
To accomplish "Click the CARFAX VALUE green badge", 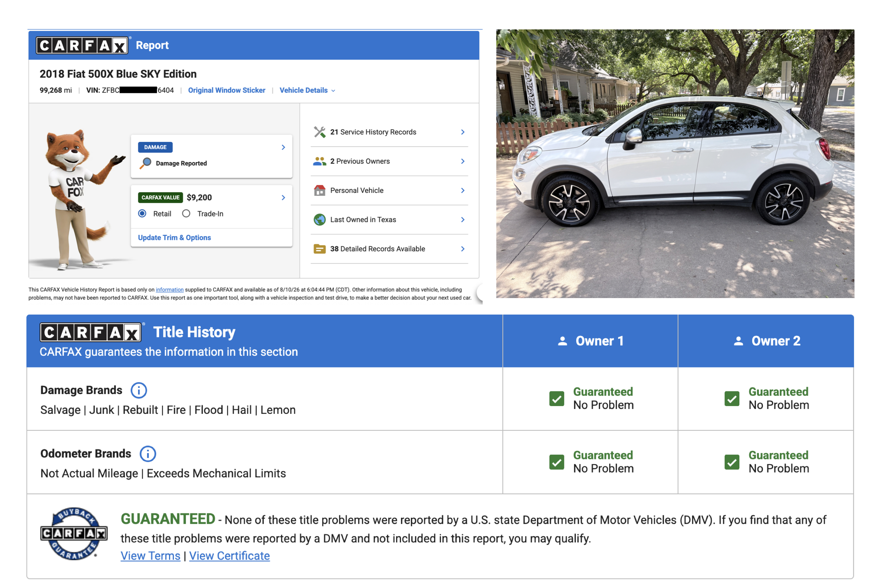I will [x=161, y=198].
